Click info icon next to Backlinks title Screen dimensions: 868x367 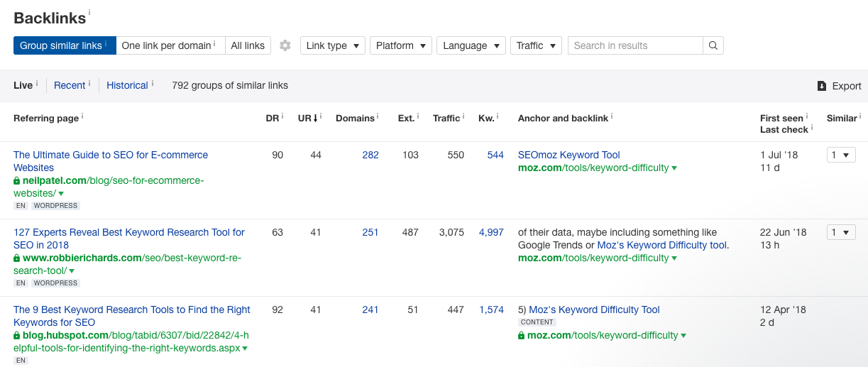point(90,13)
